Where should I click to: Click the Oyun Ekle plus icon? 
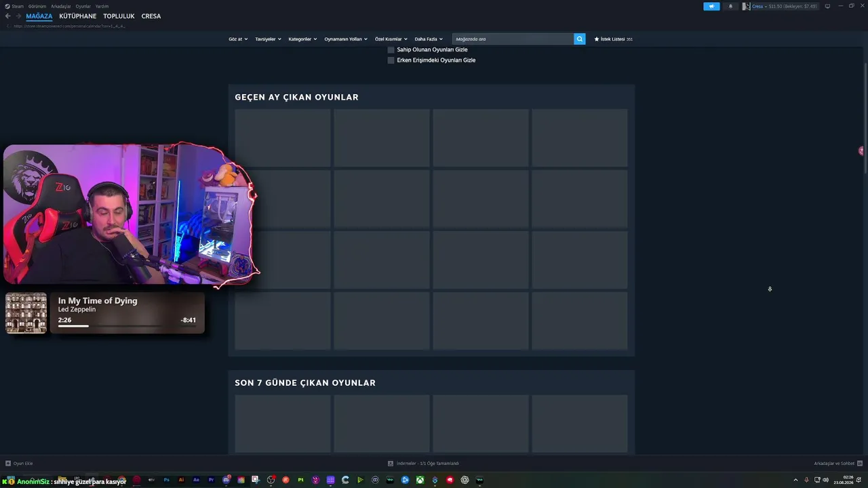pyautogui.click(x=8, y=464)
